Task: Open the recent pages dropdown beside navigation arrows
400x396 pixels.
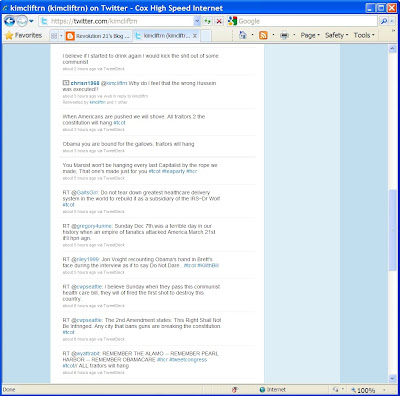Action: (31, 21)
